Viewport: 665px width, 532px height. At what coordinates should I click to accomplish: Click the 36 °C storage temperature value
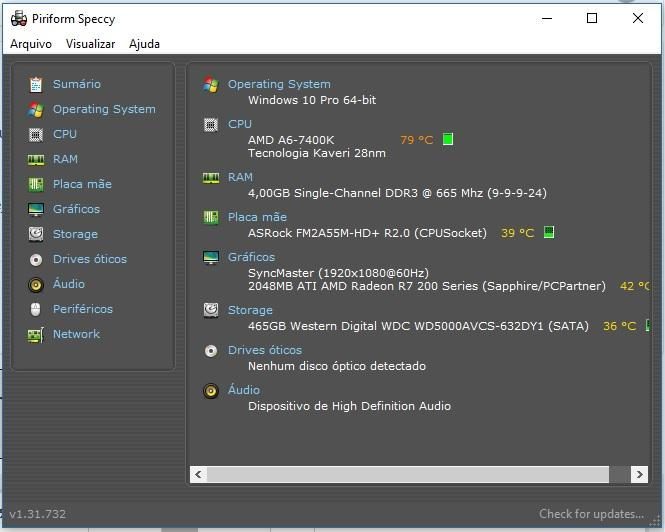click(x=620, y=326)
